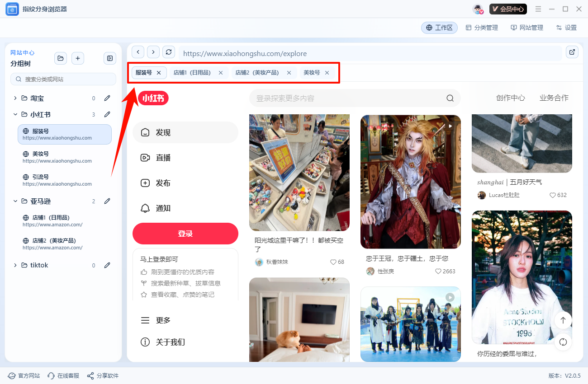Select 发布 in Xiaohongshu sidebar
The image size is (588, 384).
click(185, 183)
